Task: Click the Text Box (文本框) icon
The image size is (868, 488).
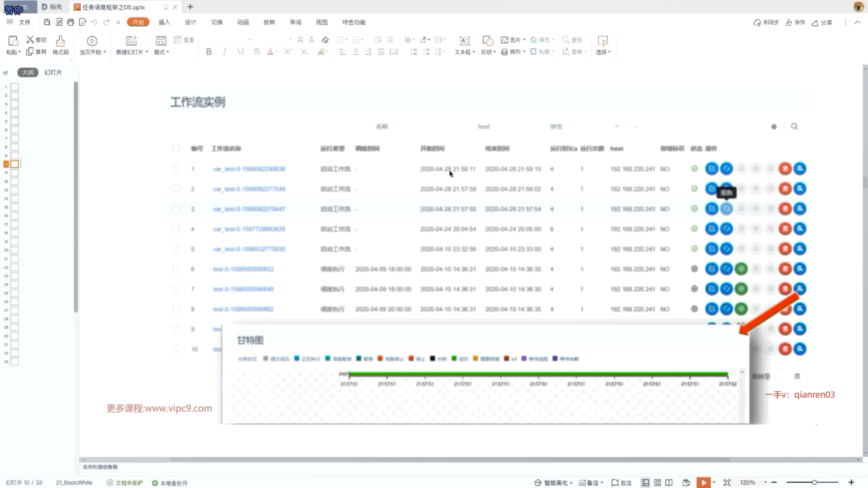Action: click(464, 41)
